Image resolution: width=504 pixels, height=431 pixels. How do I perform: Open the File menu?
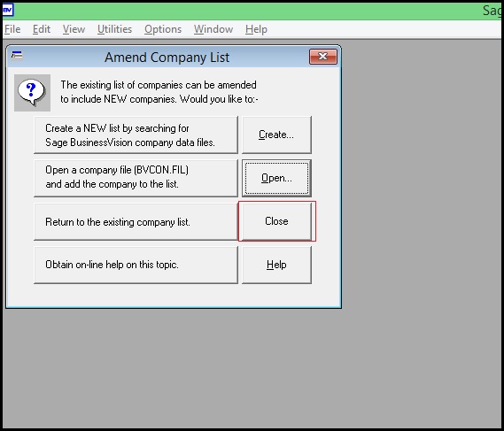coord(12,29)
